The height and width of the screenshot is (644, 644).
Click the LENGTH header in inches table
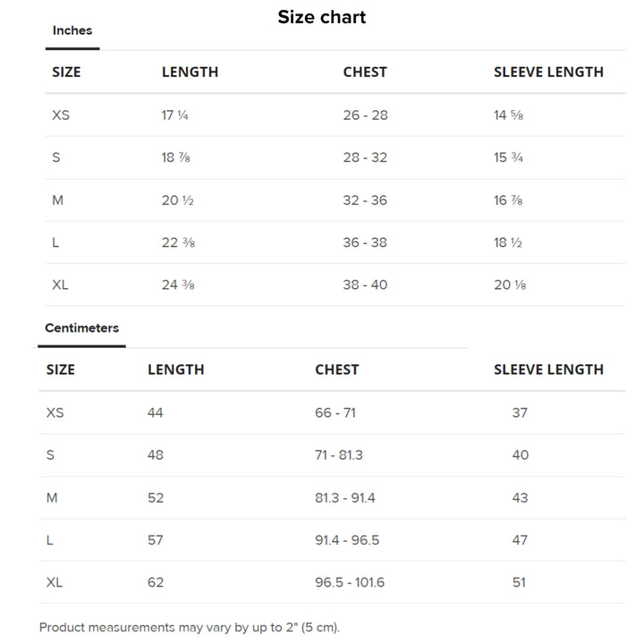pyautogui.click(x=190, y=72)
